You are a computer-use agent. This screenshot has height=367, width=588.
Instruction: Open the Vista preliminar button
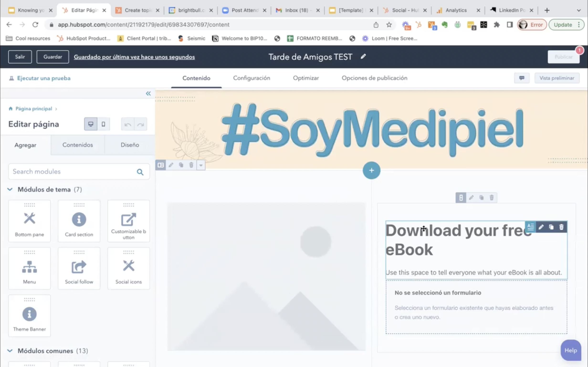point(557,78)
